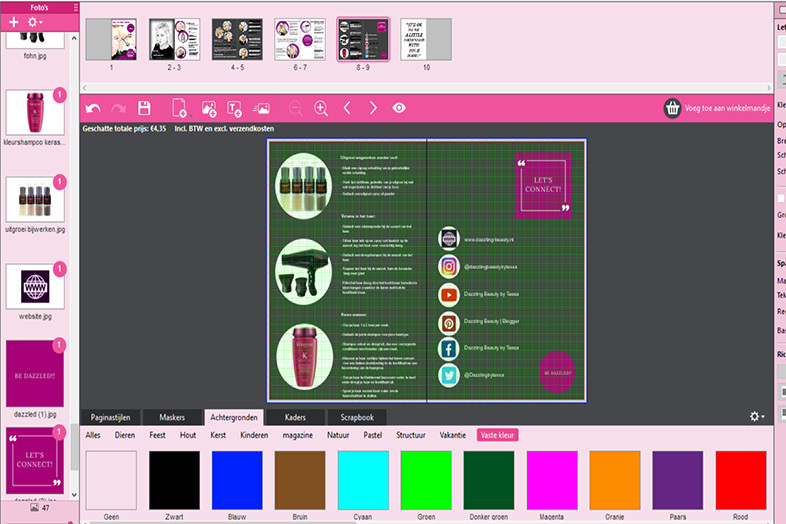The height and width of the screenshot is (524, 786).
Task: Select pages 8-9 thumbnail
Action: 363,40
